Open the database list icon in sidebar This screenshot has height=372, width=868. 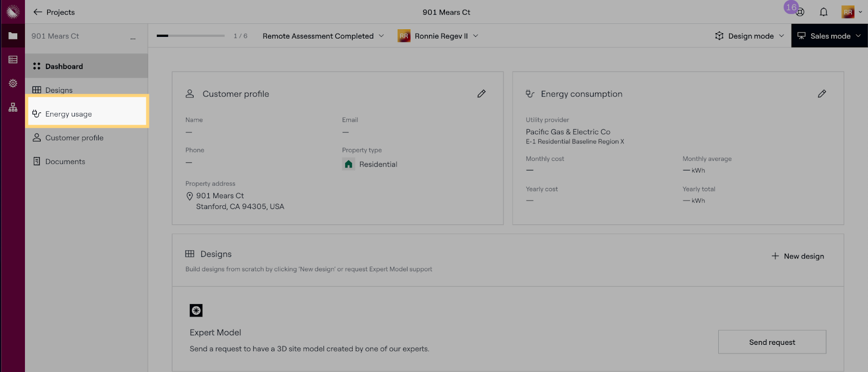(x=13, y=60)
